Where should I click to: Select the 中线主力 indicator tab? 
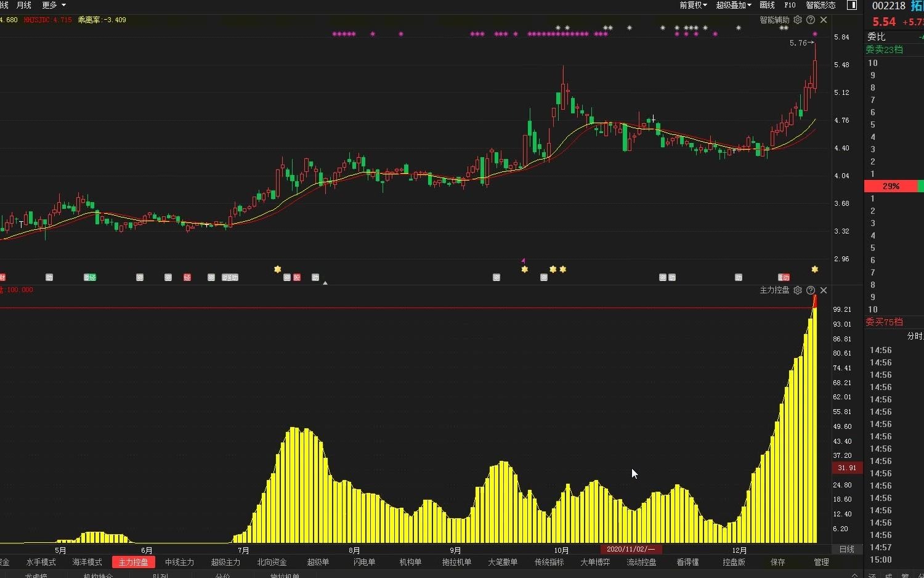180,562
